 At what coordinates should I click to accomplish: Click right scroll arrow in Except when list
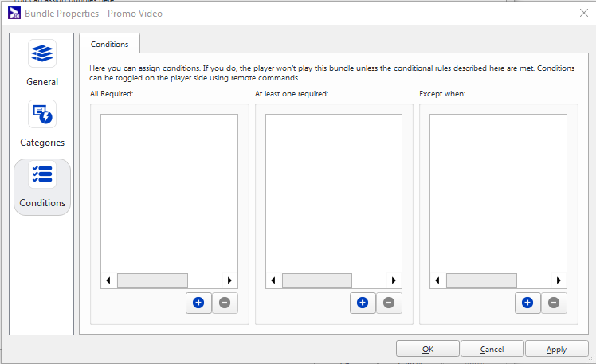pyautogui.click(x=559, y=280)
